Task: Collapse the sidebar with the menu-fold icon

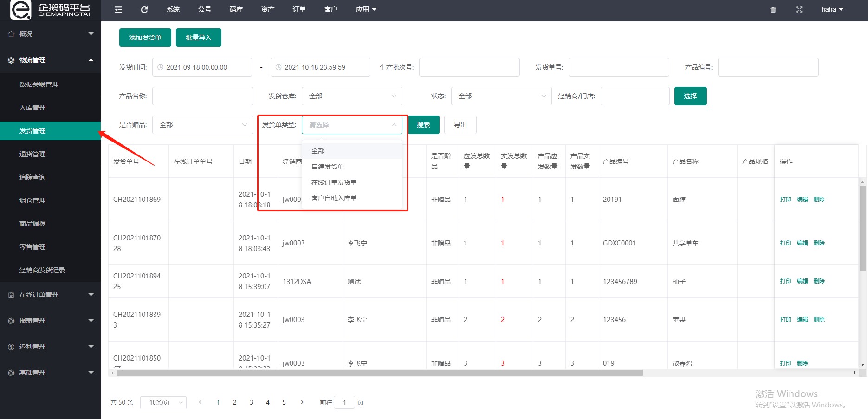Action: pyautogui.click(x=118, y=9)
